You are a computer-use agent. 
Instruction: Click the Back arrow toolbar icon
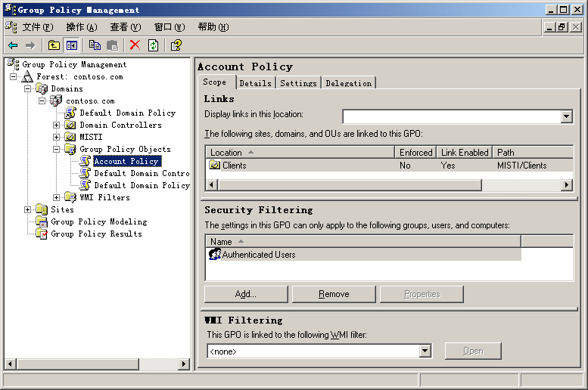click(x=13, y=45)
